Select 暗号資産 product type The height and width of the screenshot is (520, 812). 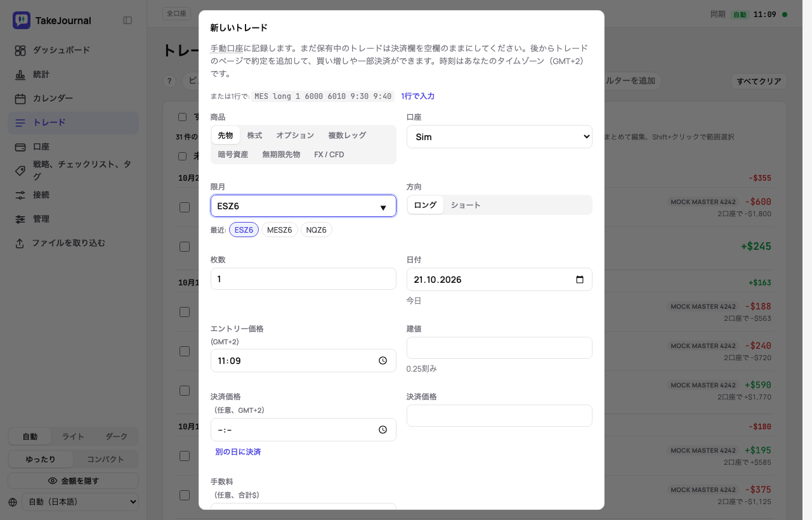233,154
